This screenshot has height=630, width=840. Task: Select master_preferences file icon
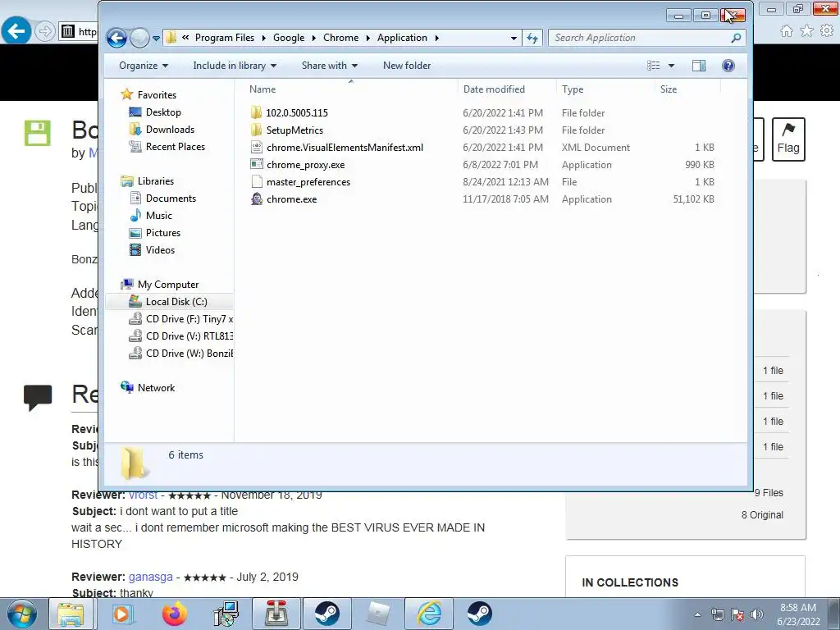click(x=257, y=181)
